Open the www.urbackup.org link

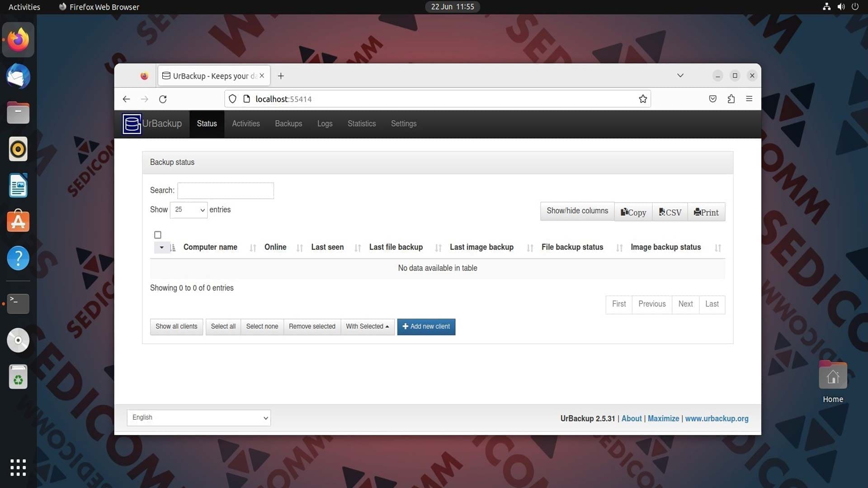[717, 418]
